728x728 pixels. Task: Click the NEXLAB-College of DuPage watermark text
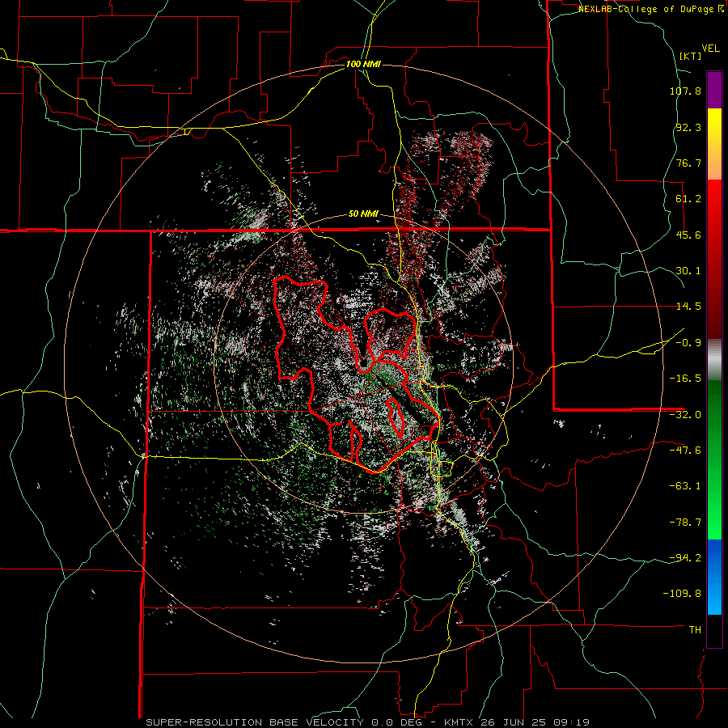[x=650, y=9]
